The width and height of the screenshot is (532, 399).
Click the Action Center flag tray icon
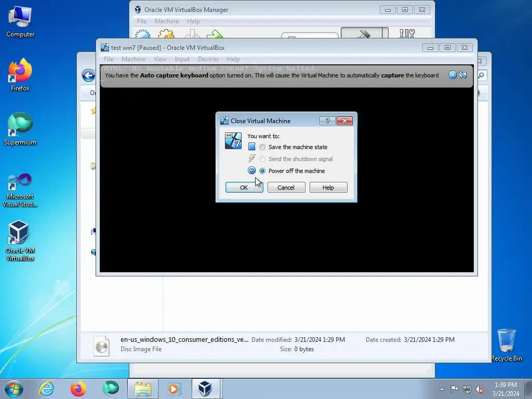pos(454,389)
